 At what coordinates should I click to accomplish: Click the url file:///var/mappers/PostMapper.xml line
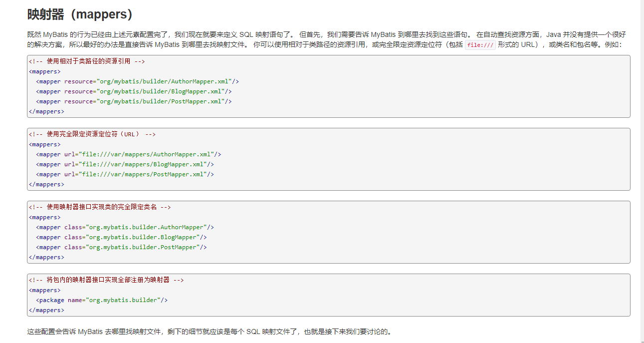point(125,174)
